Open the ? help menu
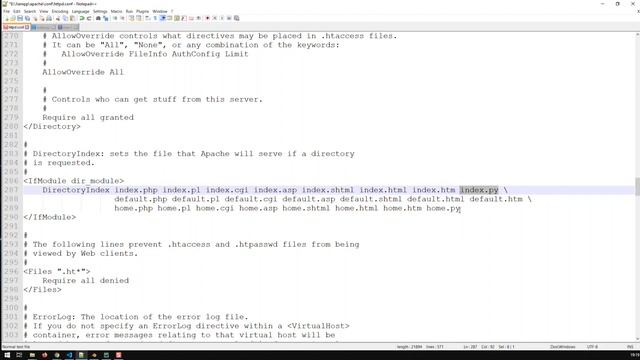Screen dimensions: 640x360 (172, 11)
